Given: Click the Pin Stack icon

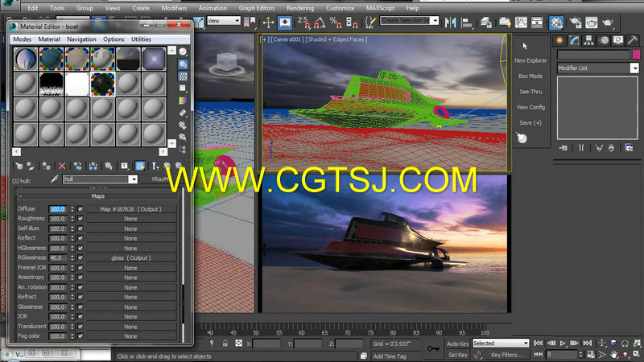Looking at the screenshot, I should [563, 148].
